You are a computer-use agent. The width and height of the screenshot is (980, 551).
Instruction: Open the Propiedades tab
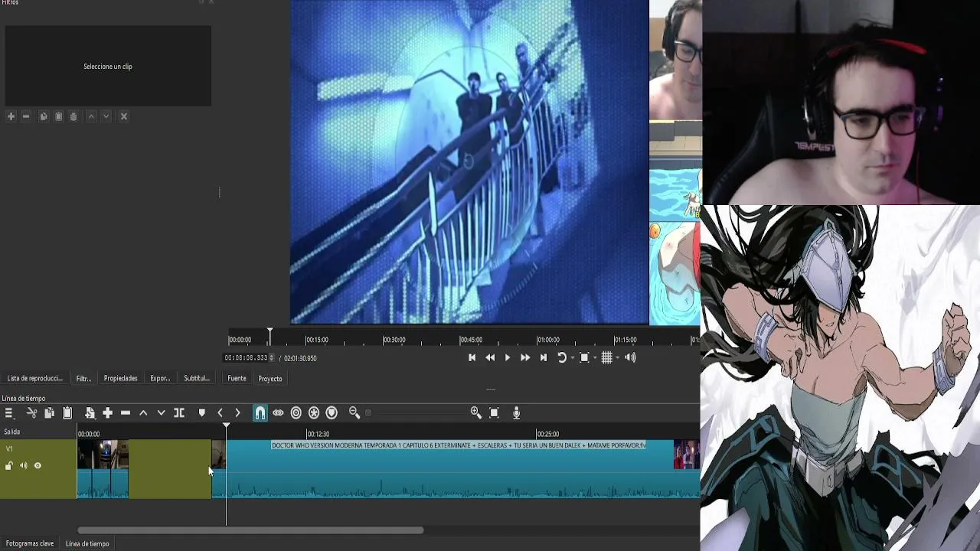[121, 378]
